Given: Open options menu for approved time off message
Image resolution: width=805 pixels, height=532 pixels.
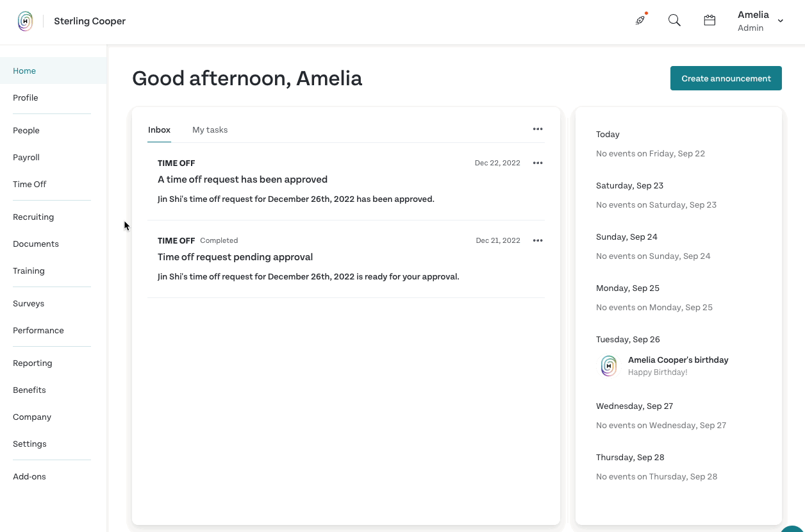Looking at the screenshot, I should [x=538, y=163].
